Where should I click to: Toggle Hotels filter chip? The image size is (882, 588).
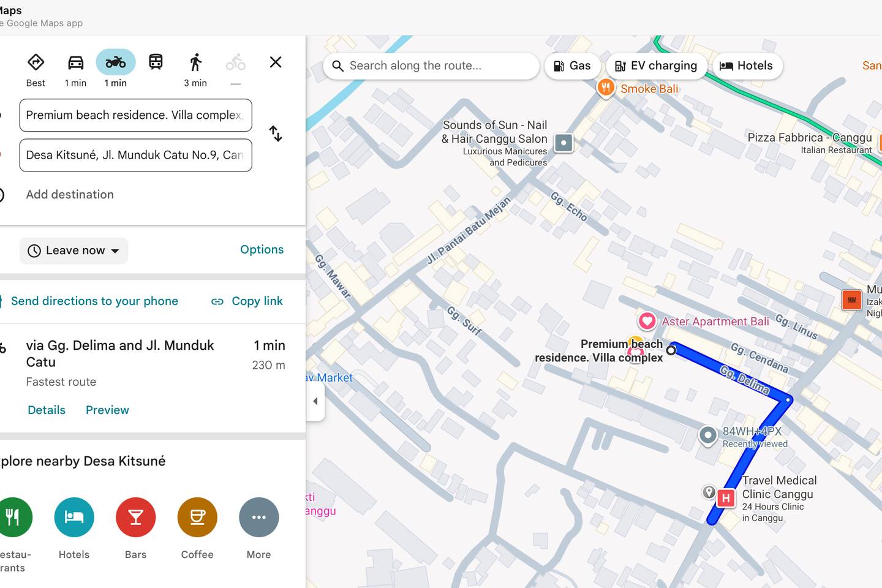(747, 66)
